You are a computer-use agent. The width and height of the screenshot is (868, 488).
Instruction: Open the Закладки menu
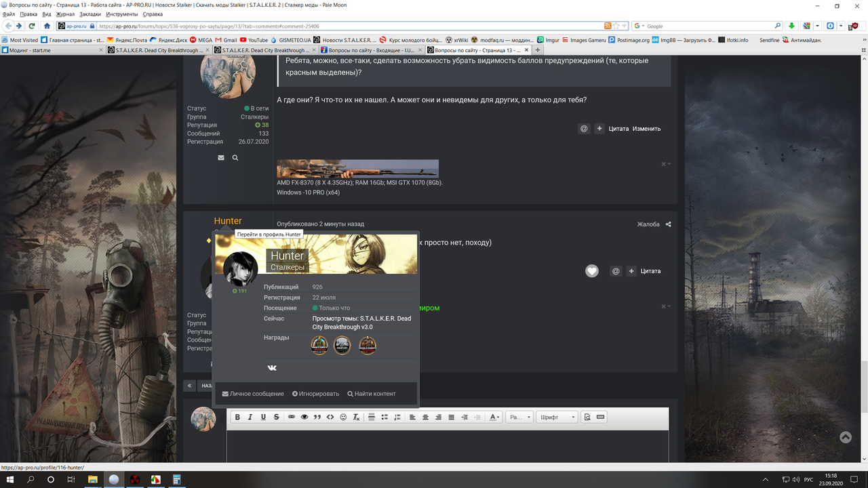(90, 14)
